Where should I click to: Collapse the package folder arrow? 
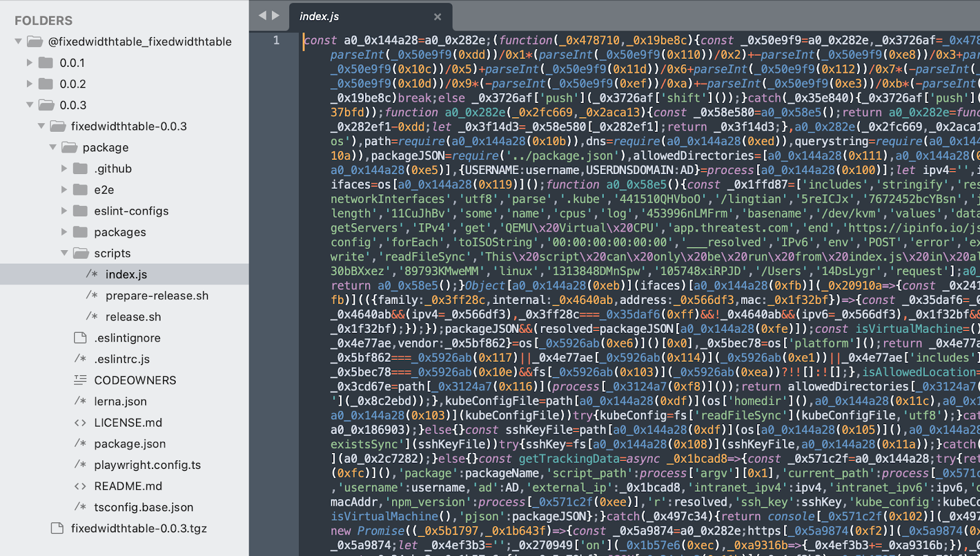pyautogui.click(x=53, y=147)
